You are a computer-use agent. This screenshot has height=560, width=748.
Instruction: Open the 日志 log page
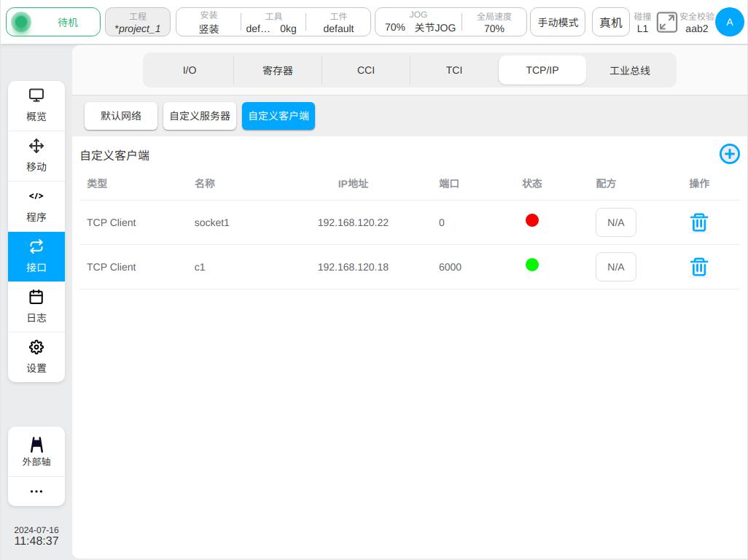coord(36,307)
